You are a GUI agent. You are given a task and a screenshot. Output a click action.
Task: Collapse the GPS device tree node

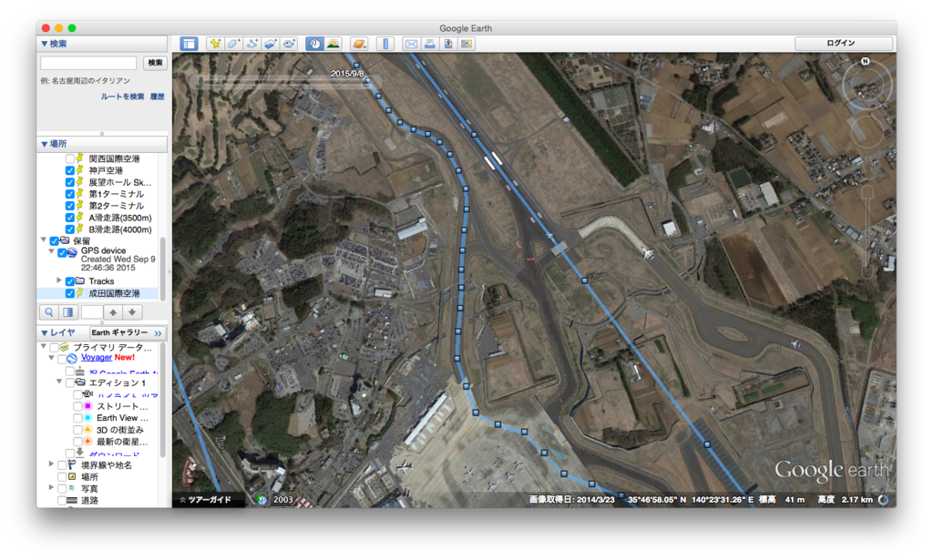point(51,251)
